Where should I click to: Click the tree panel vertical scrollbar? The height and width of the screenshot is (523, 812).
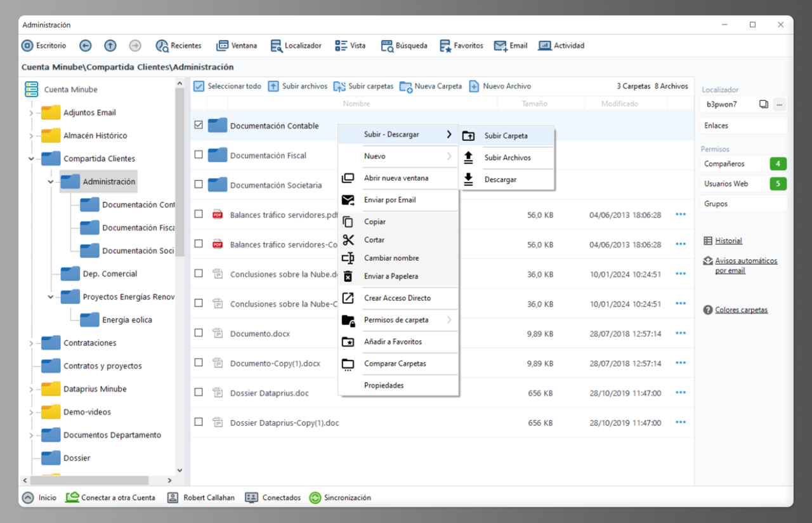coord(180,171)
